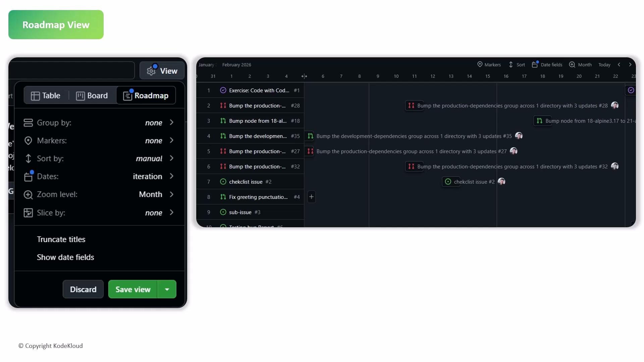644x362 pixels.
Task: Expand the Sort by chevron
Action: (172, 158)
